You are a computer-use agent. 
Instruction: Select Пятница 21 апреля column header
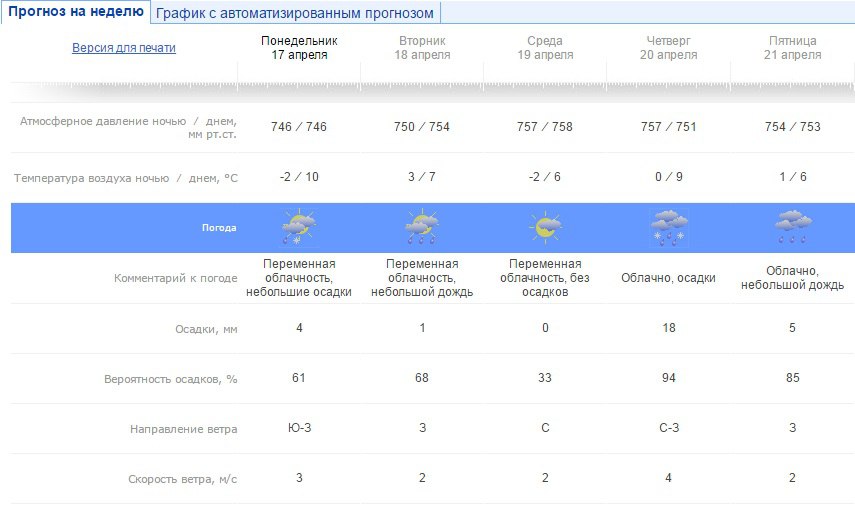792,47
